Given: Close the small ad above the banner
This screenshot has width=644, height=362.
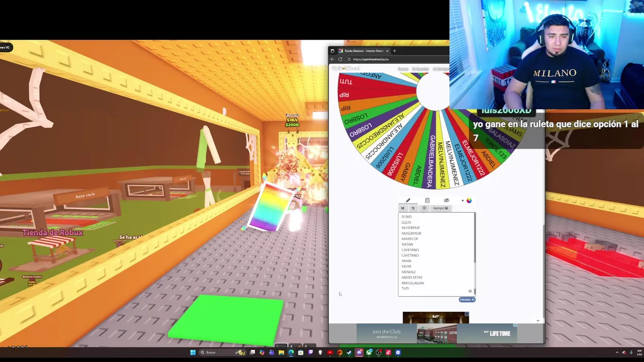Looking at the screenshot, I should point(466,314).
